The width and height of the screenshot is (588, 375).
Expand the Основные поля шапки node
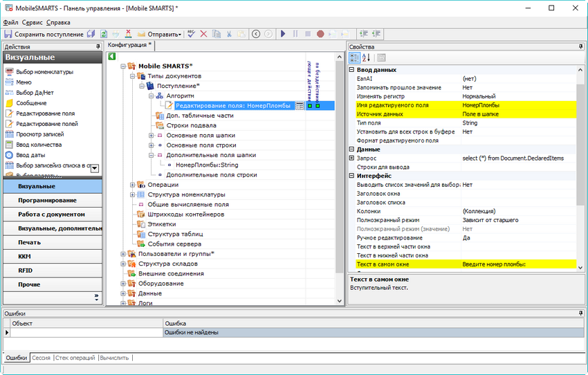(151, 136)
